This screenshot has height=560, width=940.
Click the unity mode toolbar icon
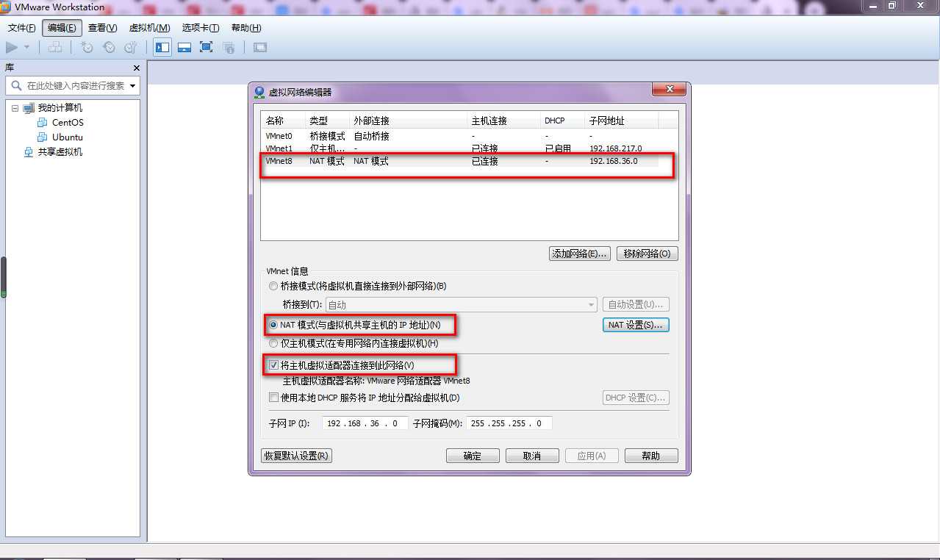click(x=229, y=47)
